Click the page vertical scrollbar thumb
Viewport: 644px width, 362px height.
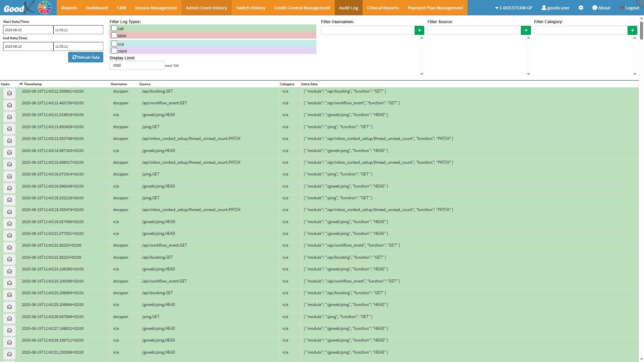point(641,30)
